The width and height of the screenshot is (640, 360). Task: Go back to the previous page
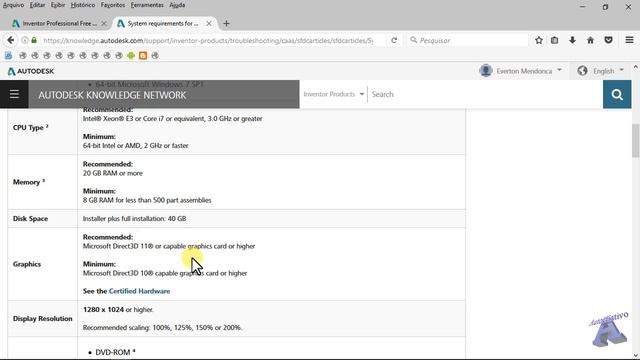(x=11, y=40)
